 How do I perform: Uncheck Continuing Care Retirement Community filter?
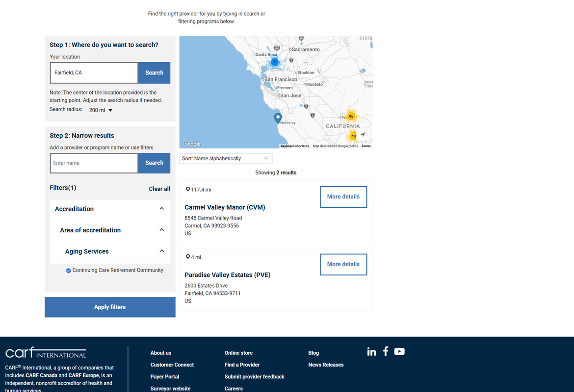(69, 270)
